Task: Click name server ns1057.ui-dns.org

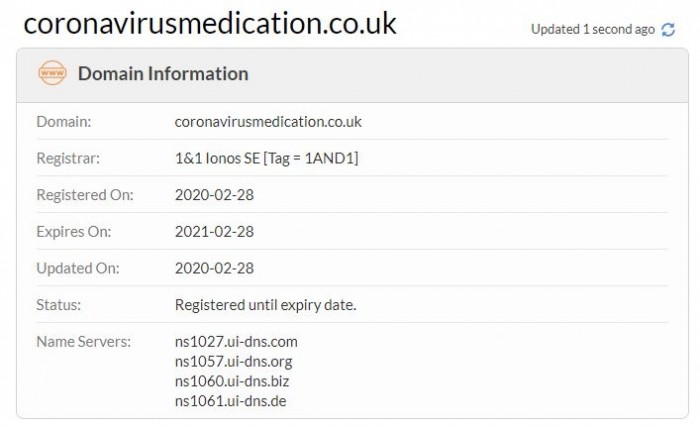Action: pos(233,361)
